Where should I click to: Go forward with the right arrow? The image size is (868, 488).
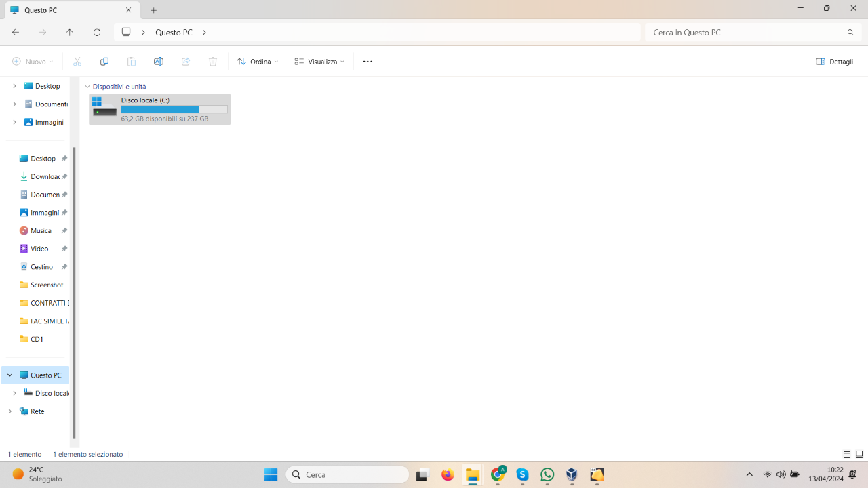coord(43,32)
